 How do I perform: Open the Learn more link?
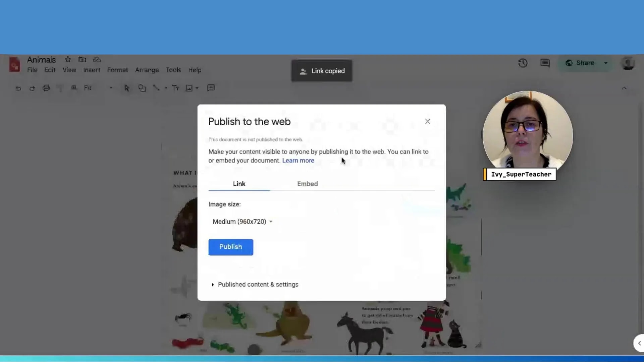coord(298,161)
